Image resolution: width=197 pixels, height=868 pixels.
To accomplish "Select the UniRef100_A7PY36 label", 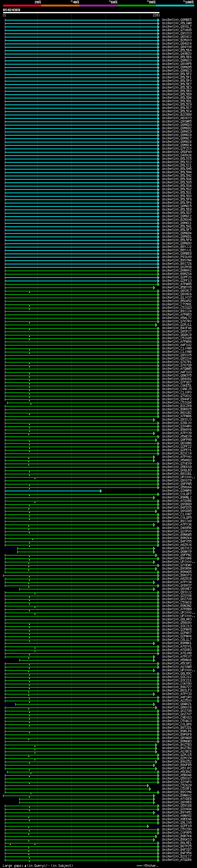I will click(177, 524).
